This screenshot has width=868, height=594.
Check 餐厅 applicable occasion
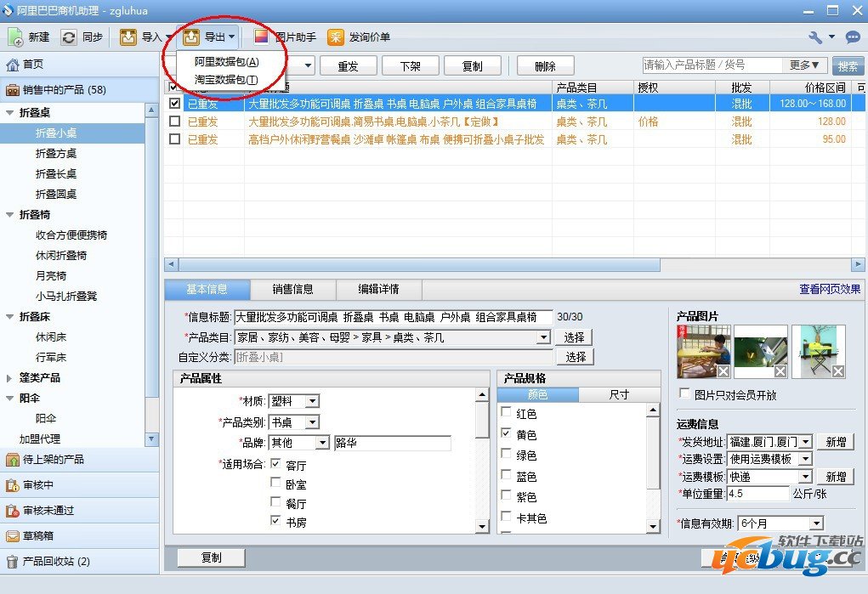[275, 502]
